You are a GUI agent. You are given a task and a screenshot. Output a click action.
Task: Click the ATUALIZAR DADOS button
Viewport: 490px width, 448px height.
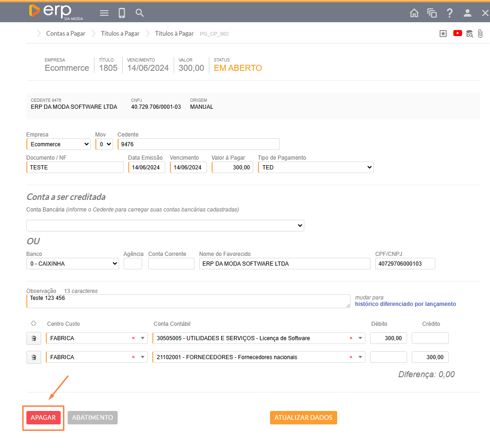pos(303,417)
